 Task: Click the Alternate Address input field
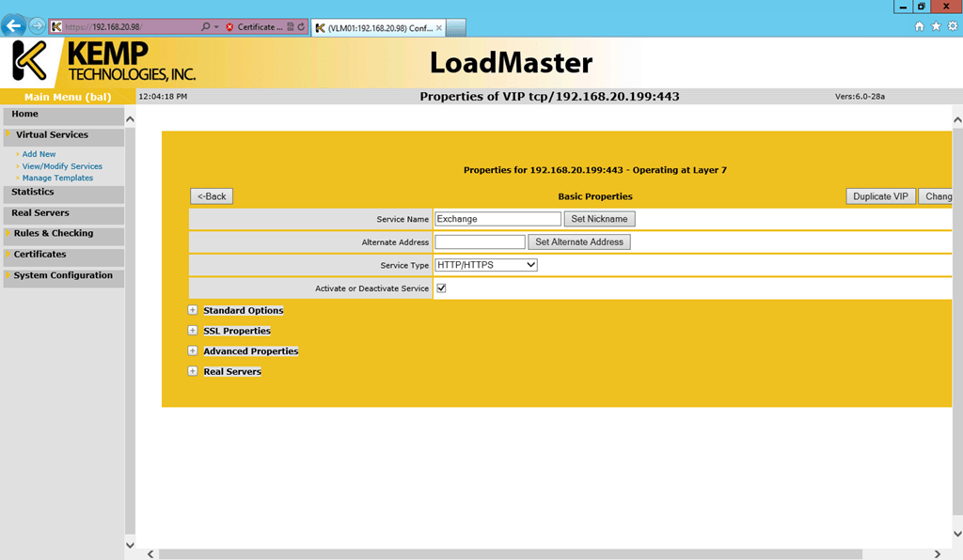pyautogui.click(x=480, y=241)
